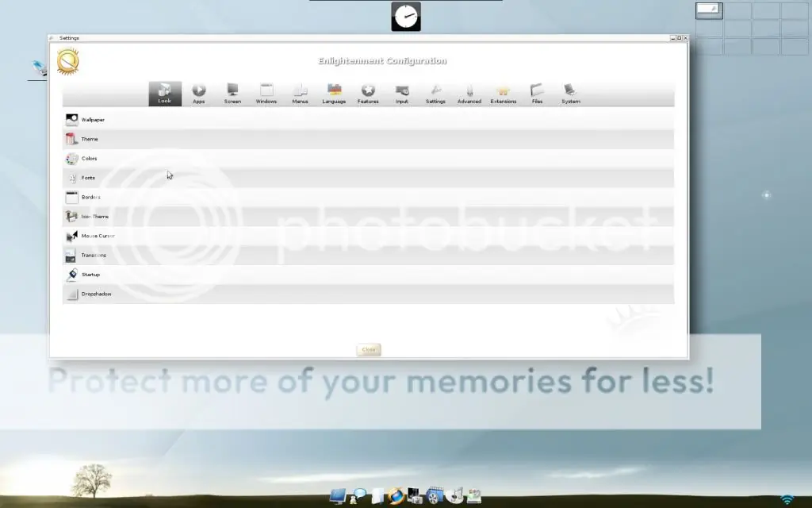Choose the Settings category icon
Screen dimensions: 812x508
pos(435,90)
